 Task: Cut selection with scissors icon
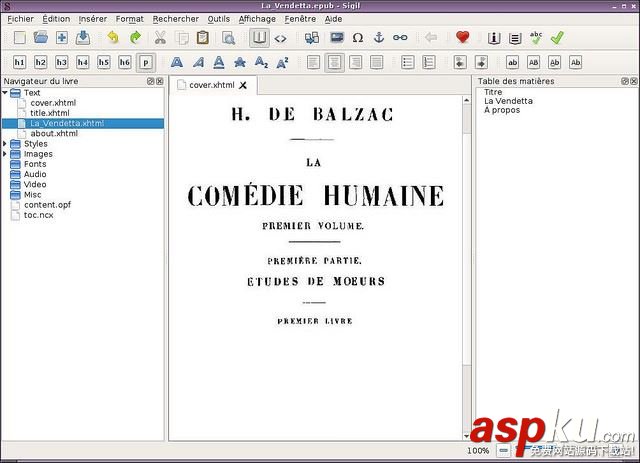[160, 38]
